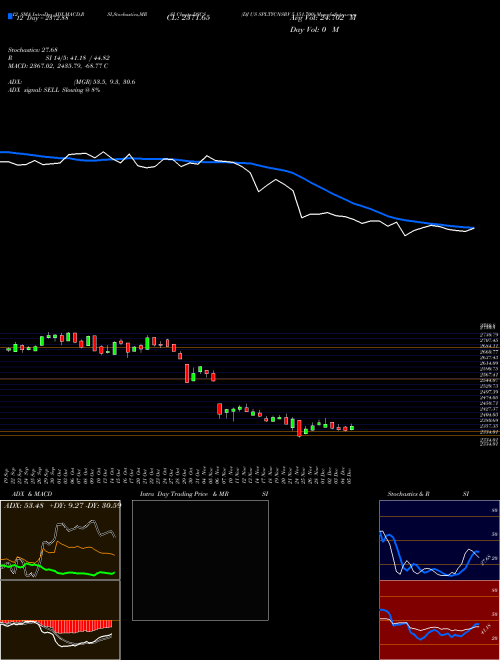Select the Day Vol 0 M label
The width and height of the screenshot is (500, 660).
(x=314, y=29)
